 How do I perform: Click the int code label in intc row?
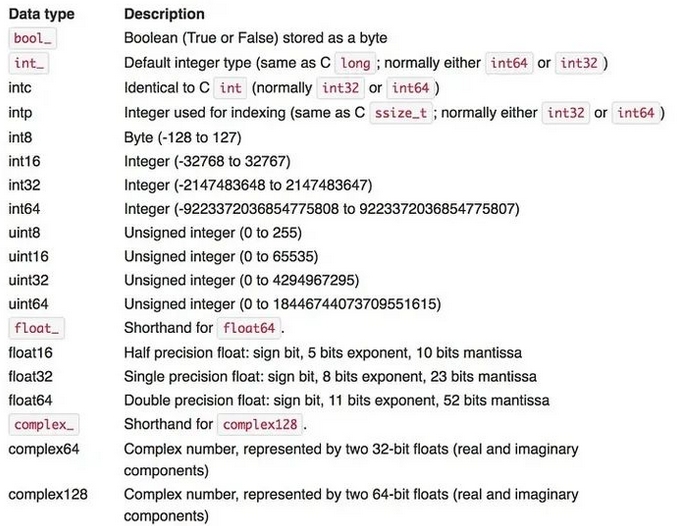pos(230,88)
